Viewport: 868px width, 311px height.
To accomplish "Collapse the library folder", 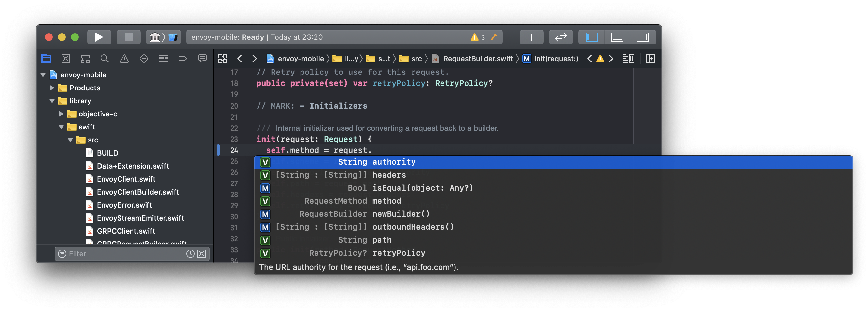I will pos(52,101).
